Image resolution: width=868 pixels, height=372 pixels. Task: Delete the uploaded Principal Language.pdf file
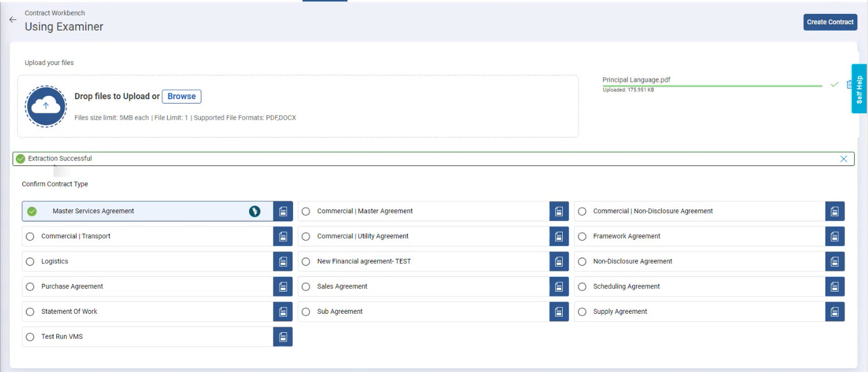[x=849, y=84]
